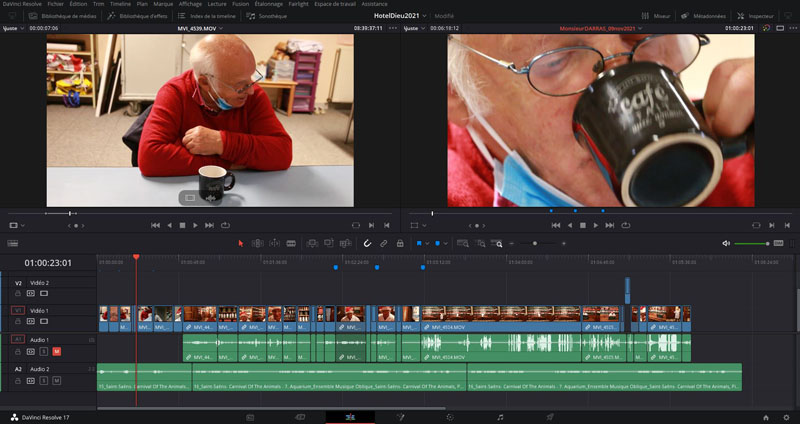Select the A1 destination control

click(18, 339)
